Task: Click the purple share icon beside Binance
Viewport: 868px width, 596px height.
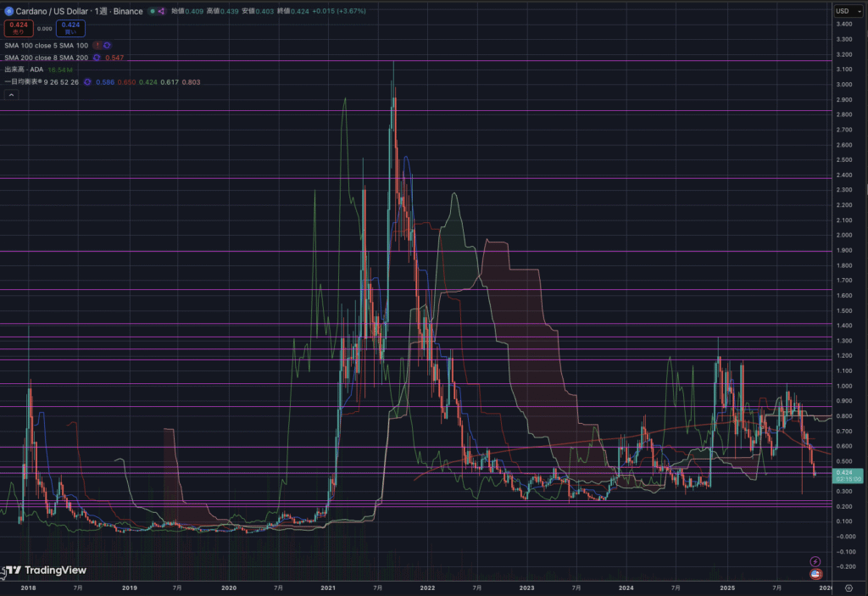Action: pos(161,11)
